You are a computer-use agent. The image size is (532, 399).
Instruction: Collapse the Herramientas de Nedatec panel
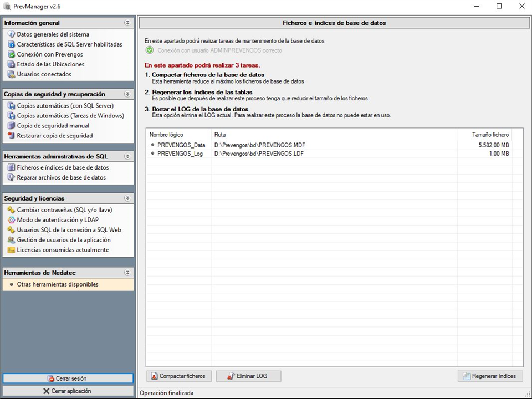click(127, 273)
